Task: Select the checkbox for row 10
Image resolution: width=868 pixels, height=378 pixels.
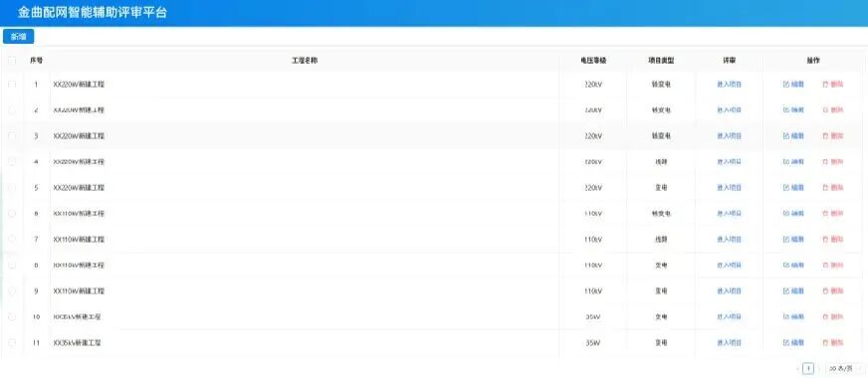Action: [12, 316]
